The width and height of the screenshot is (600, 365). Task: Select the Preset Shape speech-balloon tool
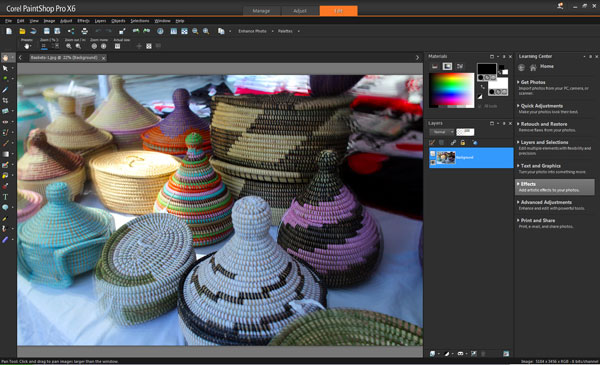(5, 207)
